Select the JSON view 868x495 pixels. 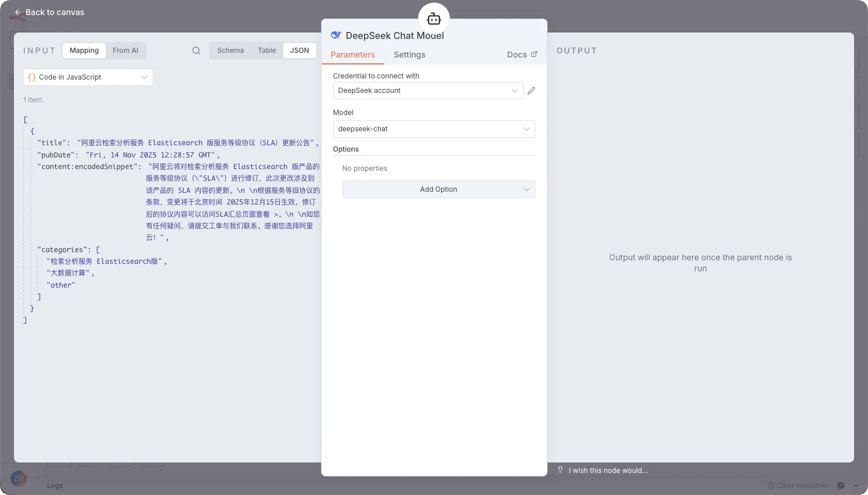tap(300, 51)
